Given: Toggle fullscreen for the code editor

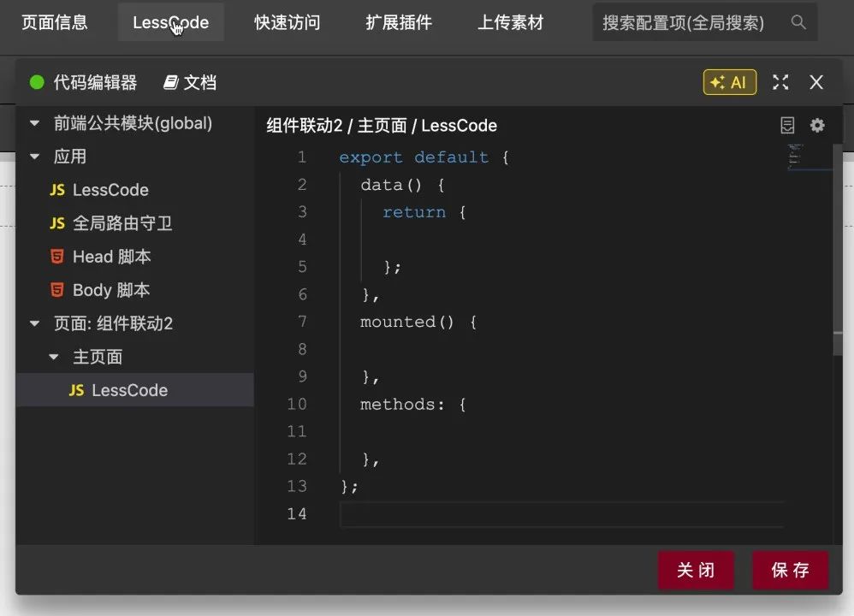Looking at the screenshot, I should [780, 82].
